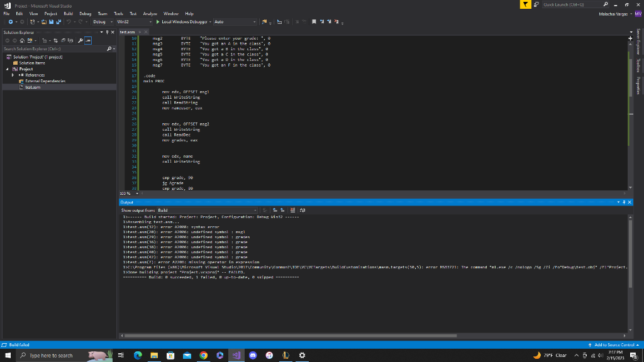
Task: Toggle Word Wrap in the Output window
Action: [x=303, y=211]
